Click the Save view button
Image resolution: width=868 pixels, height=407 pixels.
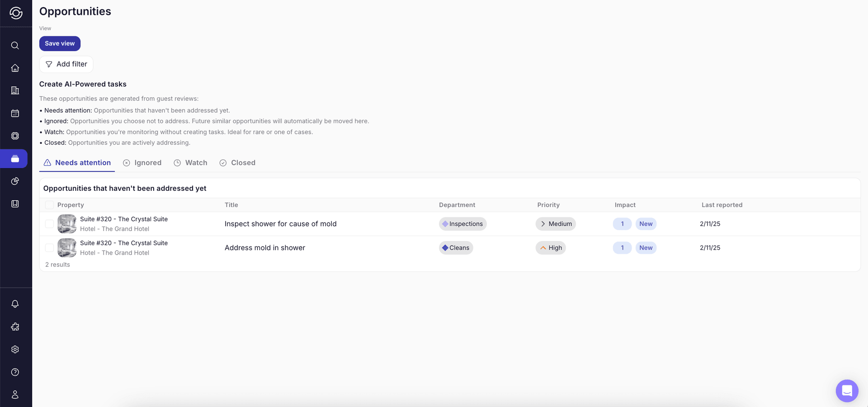pos(60,43)
